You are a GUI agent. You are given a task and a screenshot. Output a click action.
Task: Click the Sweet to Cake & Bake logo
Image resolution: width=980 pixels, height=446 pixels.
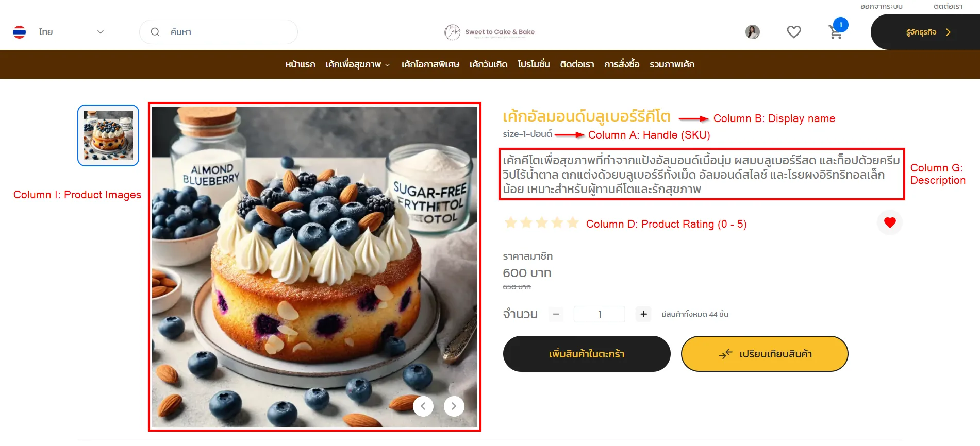click(x=490, y=32)
